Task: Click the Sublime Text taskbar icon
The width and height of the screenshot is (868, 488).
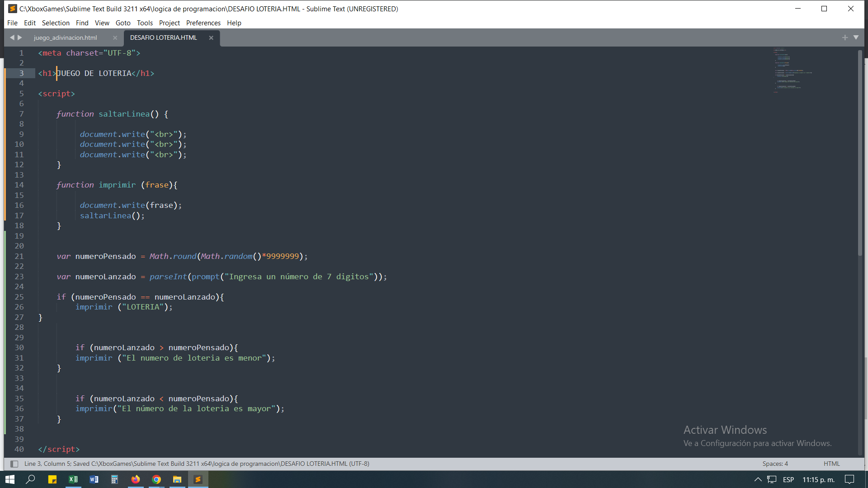Action: pos(198,479)
